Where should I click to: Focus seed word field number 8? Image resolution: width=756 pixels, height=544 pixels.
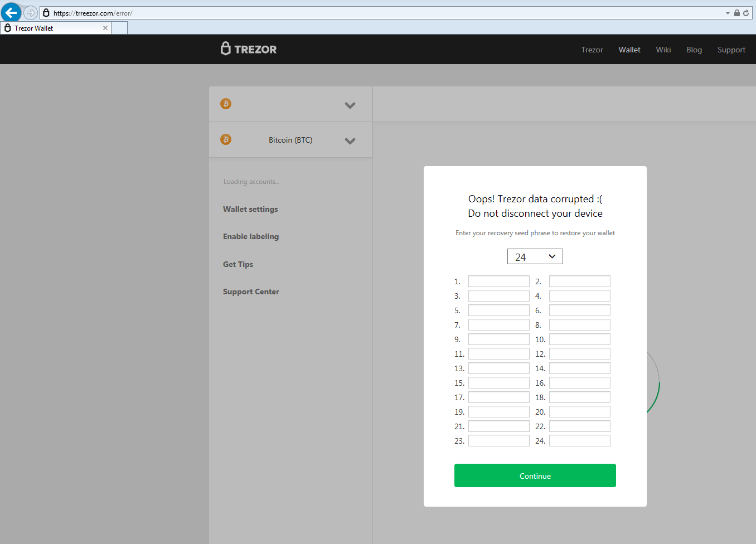click(x=580, y=325)
